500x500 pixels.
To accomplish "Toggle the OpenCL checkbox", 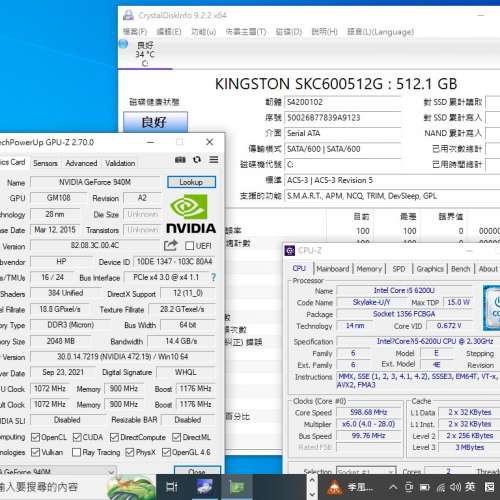I will 35,437.
